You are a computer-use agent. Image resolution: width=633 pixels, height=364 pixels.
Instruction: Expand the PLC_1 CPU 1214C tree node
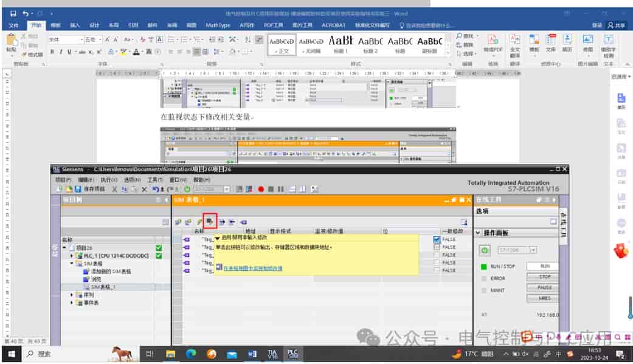pyautogui.click(x=72, y=255)
